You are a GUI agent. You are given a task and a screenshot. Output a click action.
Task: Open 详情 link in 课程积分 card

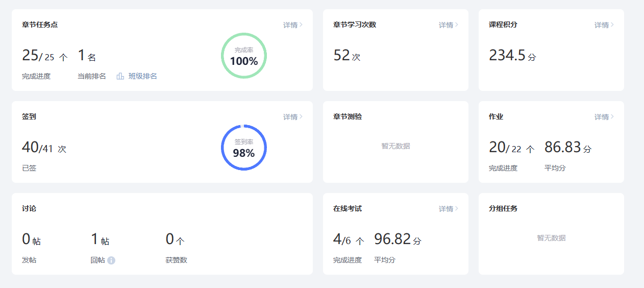tap(604, 25)
